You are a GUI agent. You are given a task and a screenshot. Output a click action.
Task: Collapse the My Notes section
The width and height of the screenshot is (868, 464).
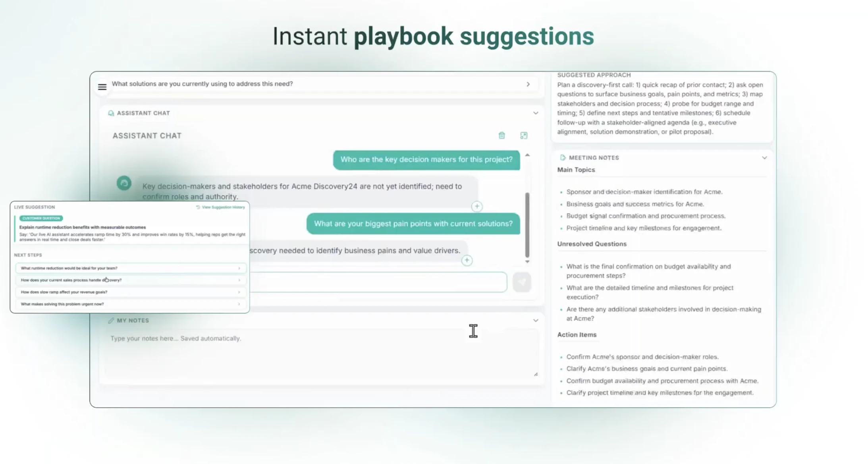click(x=536, y=320)
